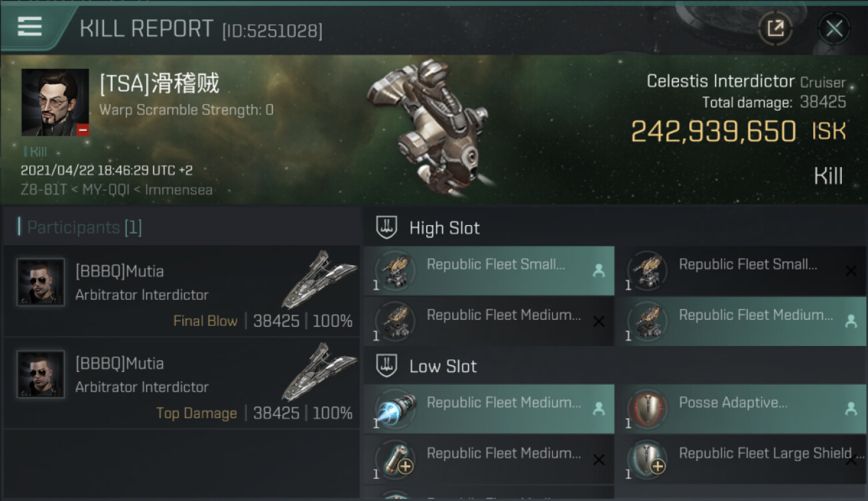Click the victim name [TSA]滑稽贼
This screenshot has height=501, width=868.
click(x=159, y=83)
